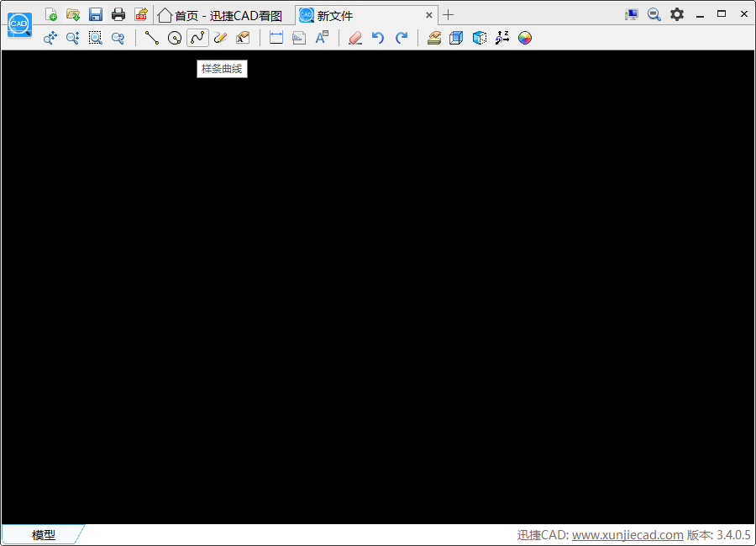
Task: Choose the Eraser tool
Action: [x=354, y=38]
